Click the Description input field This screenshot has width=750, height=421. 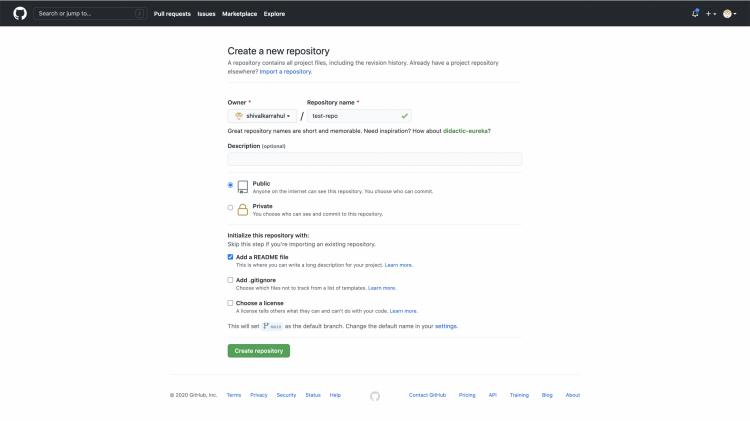click(375, 159)
